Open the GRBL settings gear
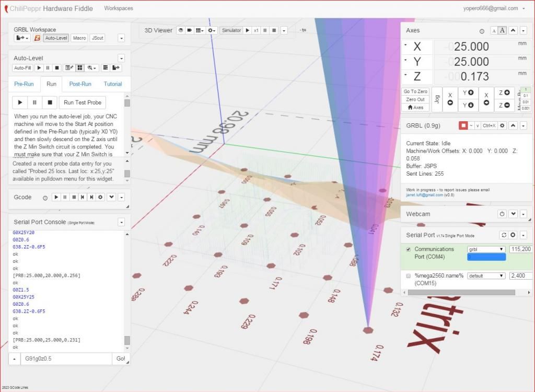The width and height of the screenshot is (535, 392). point(503,125)
